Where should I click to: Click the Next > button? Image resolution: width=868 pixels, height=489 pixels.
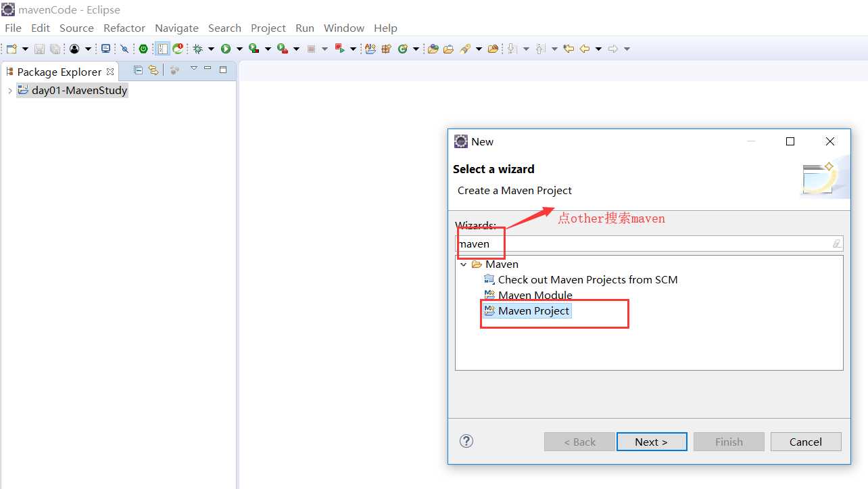pyautogui.click(x=652, y=442)
